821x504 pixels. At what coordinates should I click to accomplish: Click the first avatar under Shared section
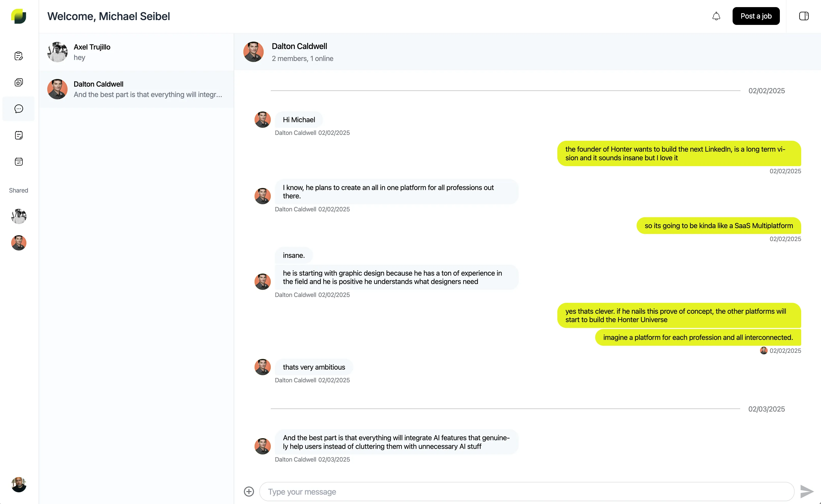(x=18, y=216)
